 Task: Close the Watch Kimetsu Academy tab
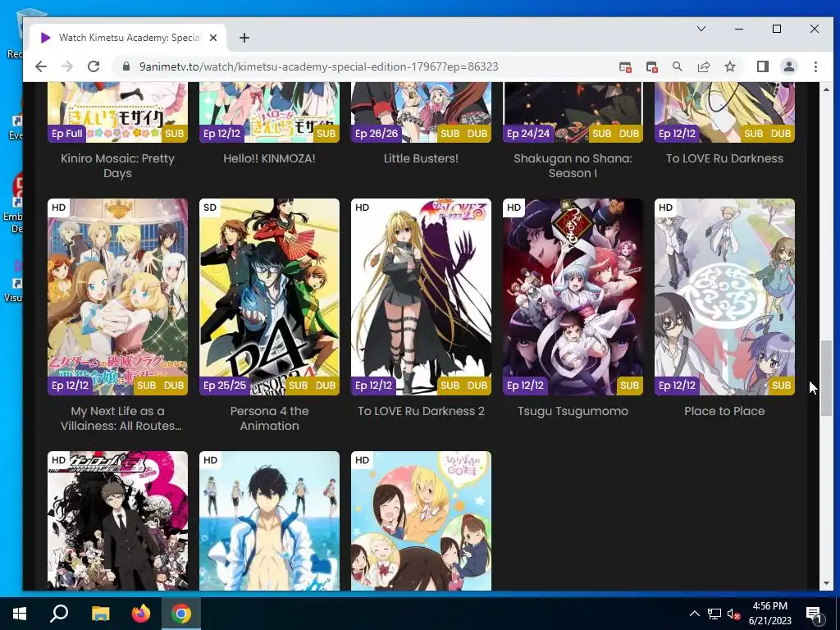pos(213,38)
